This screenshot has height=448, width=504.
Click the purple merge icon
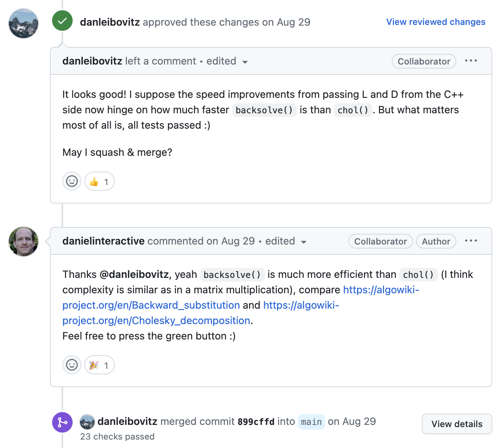62,422
